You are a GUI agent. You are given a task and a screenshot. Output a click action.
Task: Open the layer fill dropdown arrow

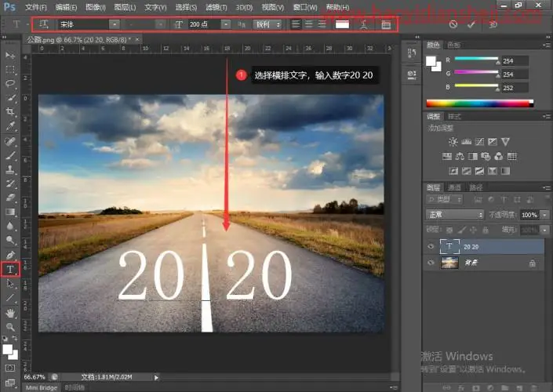[545, 230]
